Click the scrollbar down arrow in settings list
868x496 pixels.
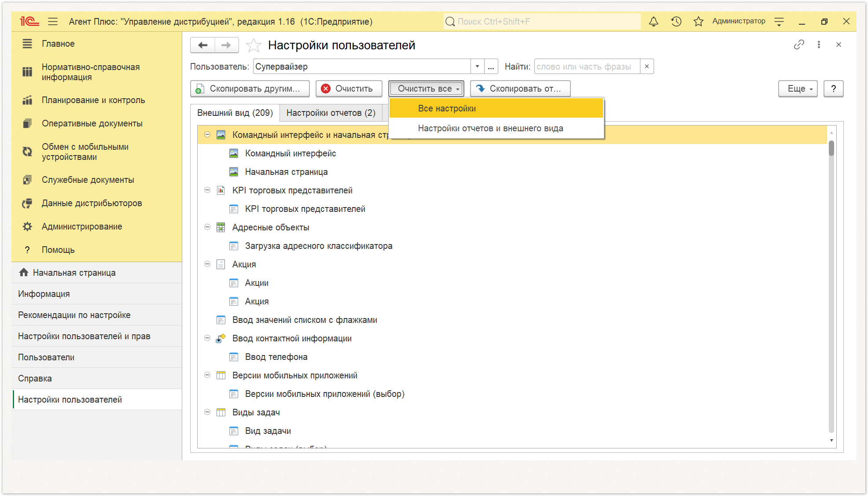point(831,440)
